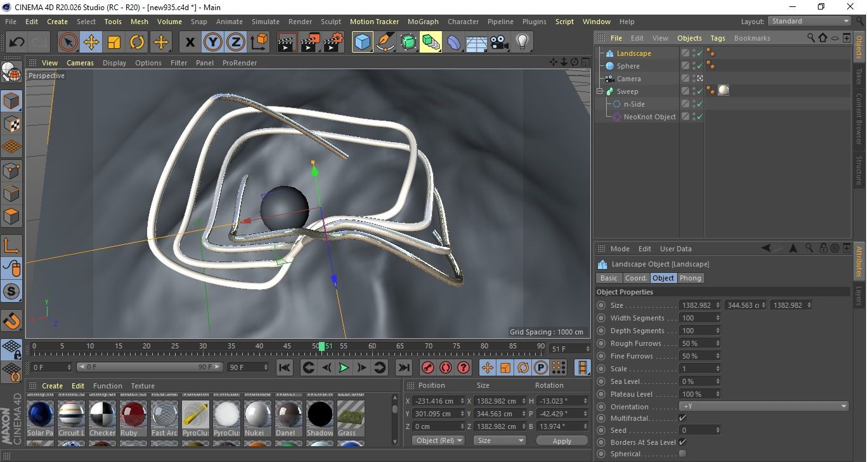Toggle Y axis lock
This screenshot has width=868, height=462.
212,43
